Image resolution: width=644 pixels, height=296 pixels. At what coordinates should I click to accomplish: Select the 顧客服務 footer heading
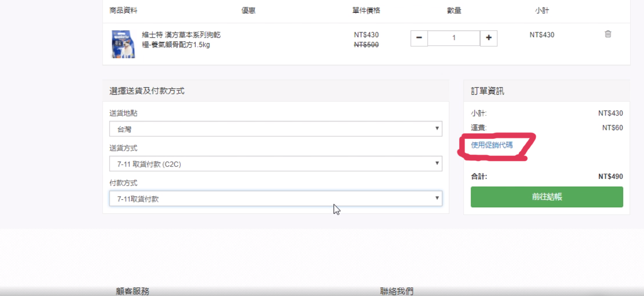133,291
